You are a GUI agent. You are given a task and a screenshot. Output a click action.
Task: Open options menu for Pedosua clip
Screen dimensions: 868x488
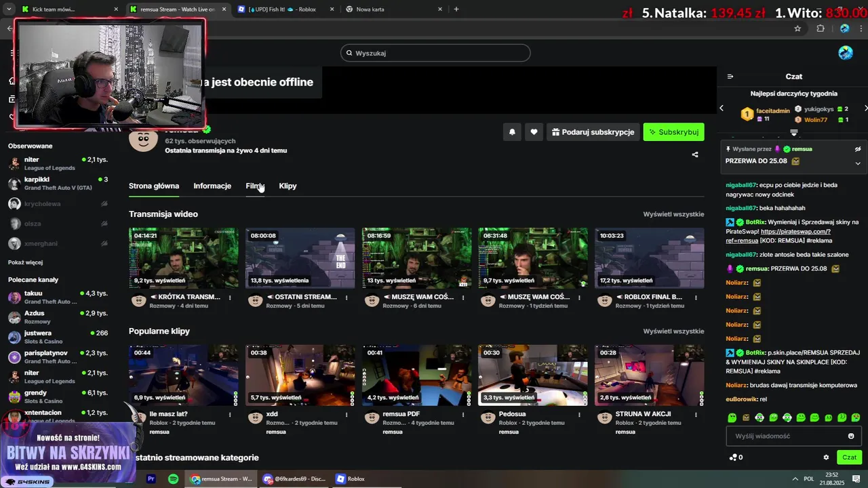(580, 414)
